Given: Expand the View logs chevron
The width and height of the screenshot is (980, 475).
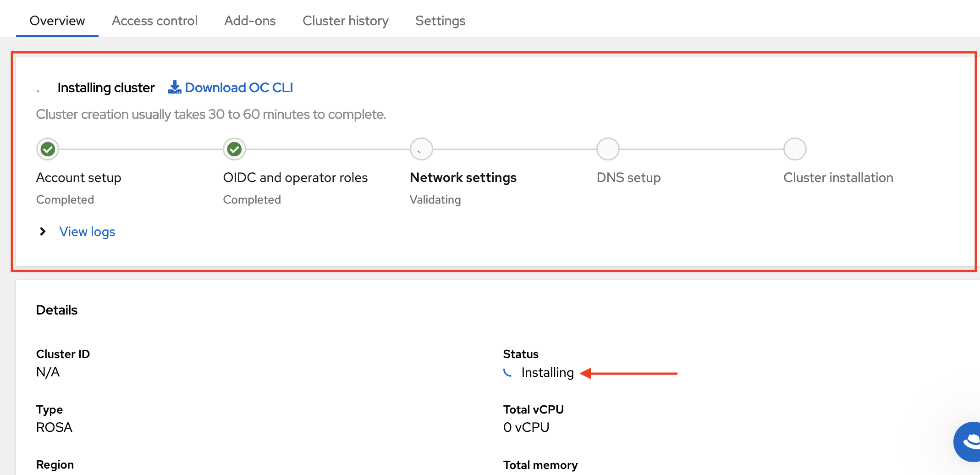Looking at the screenshot, I should (x=43, y=232).
